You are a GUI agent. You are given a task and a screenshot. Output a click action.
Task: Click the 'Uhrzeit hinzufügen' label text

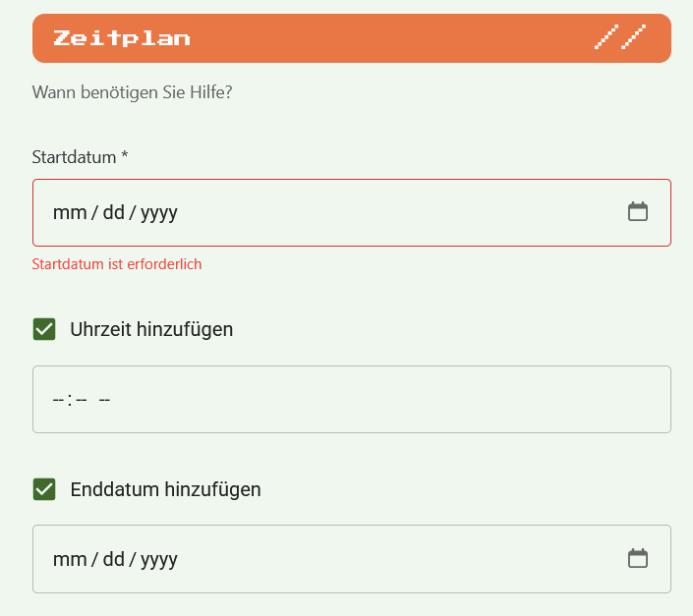point(151,329)
